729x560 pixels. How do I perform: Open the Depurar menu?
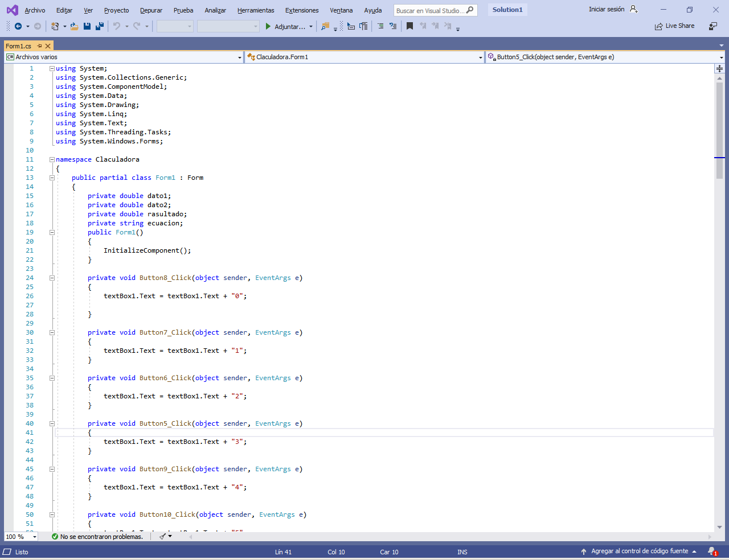coord(151,10)
